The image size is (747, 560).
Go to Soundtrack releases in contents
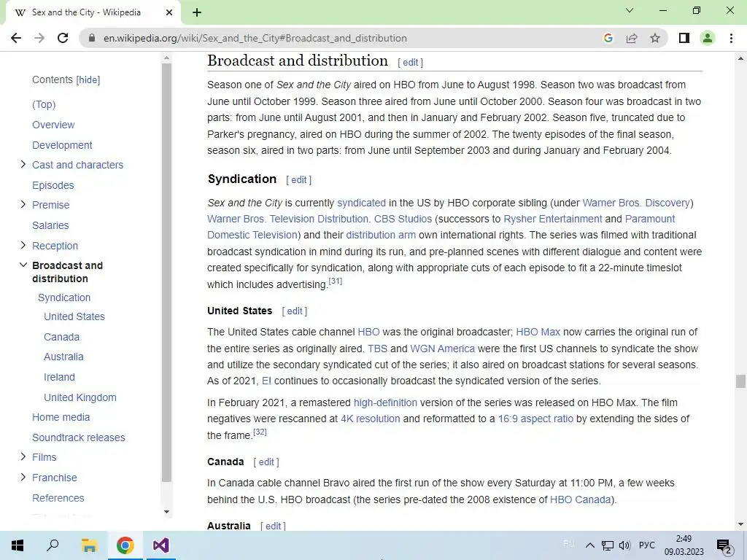tap(79, 437)
